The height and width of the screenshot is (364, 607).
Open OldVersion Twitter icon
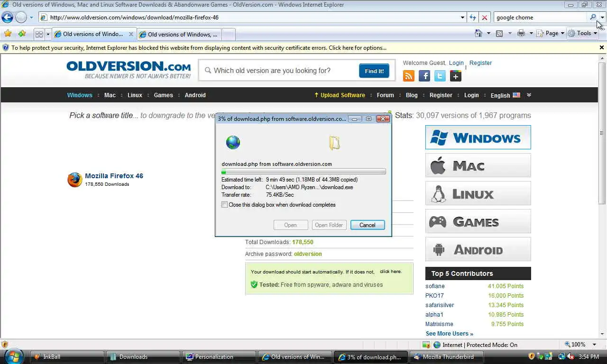point(440,76)
